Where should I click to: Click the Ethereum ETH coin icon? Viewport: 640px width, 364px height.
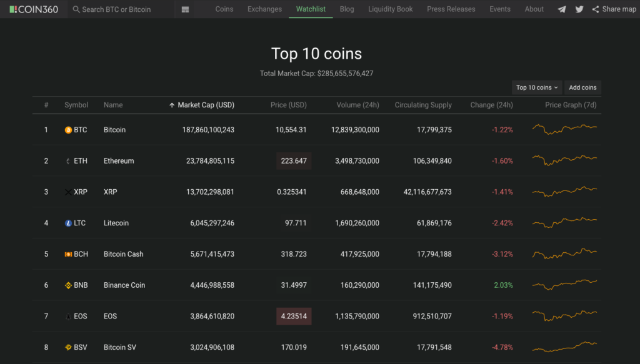point(67,160)
